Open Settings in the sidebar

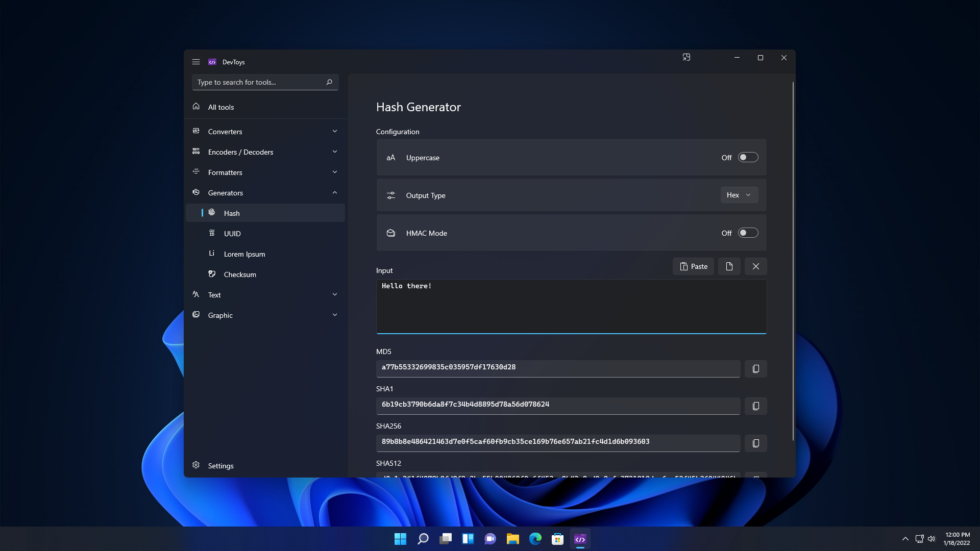point(220,466)
